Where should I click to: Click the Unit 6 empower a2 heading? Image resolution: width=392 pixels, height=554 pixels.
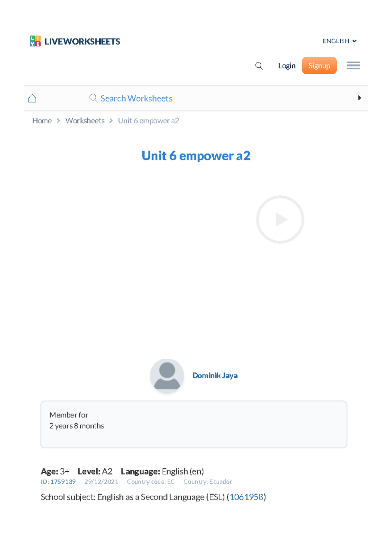[x=196, y=156]
